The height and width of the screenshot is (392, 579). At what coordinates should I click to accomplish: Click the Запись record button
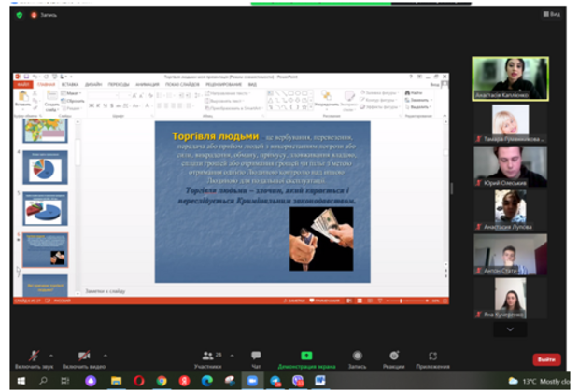[x=357, y=359]
